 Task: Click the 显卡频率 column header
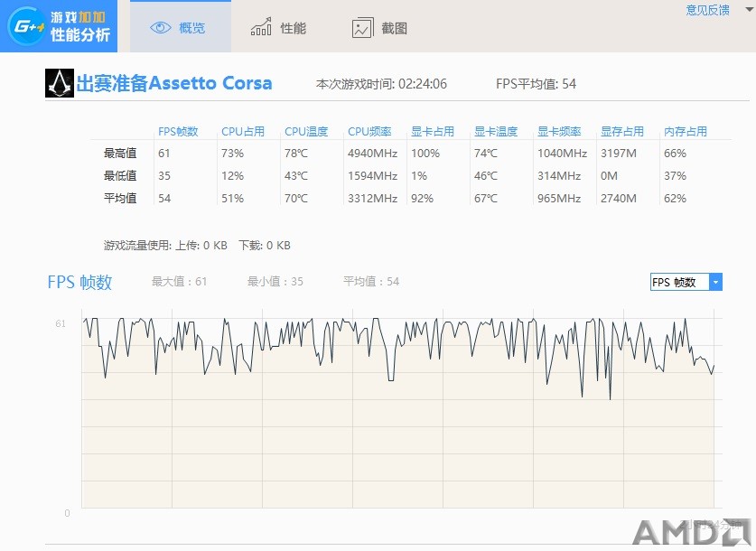(559, 132)
